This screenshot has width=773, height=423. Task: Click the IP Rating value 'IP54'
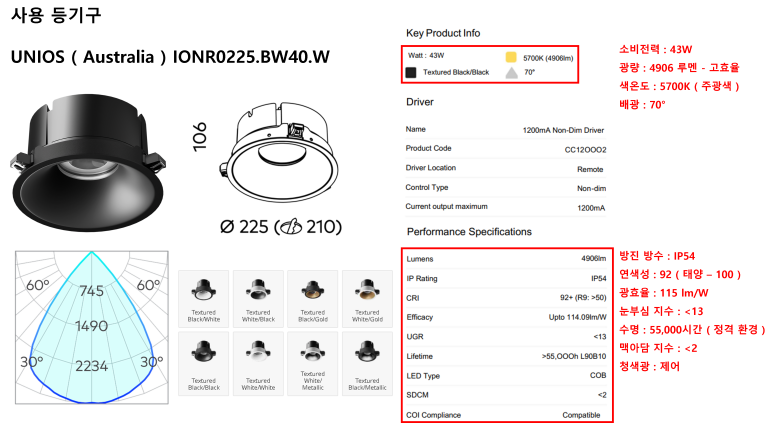[x=599, y=279]
